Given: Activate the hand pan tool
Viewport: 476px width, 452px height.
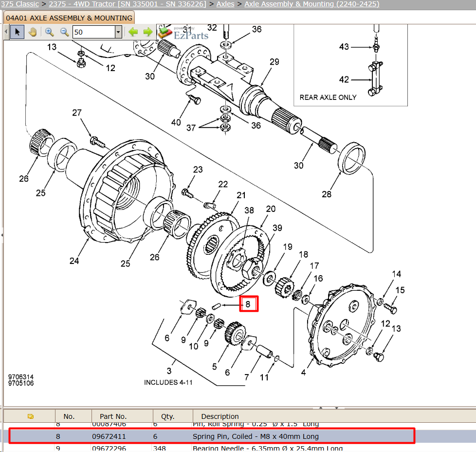Looking at the screenshot, I should (33, 32).
